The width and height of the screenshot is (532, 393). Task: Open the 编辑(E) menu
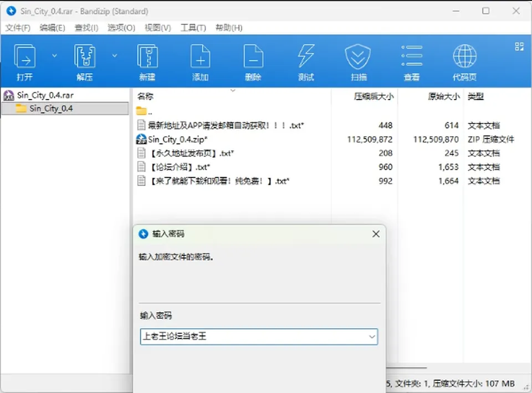tap(52, 28)
